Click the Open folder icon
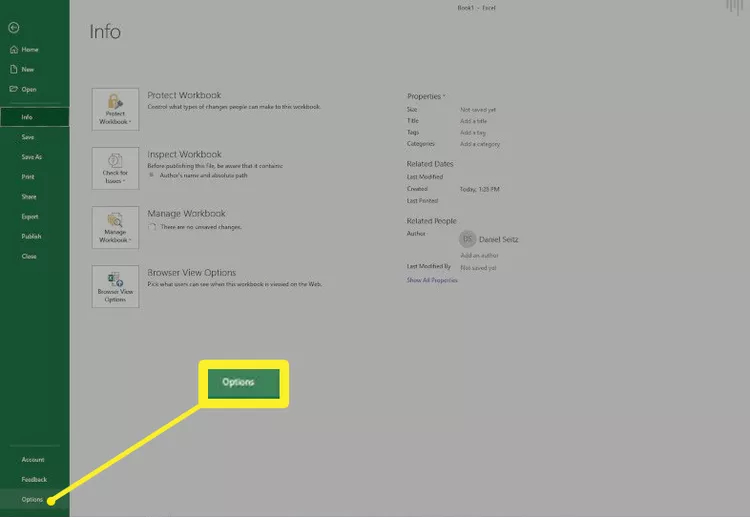750x517 pixels. click(14, 89)
